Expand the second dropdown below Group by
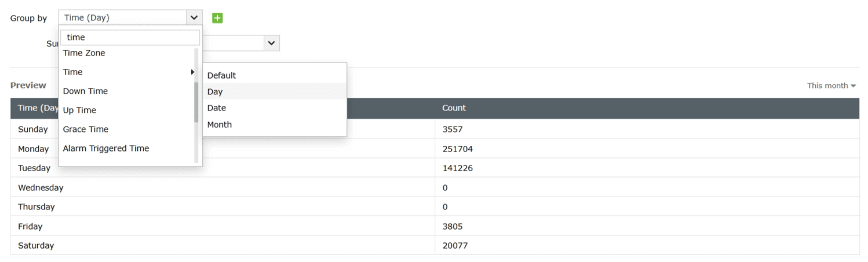Image resolution: width=868 pixels, height=262 pixels. (x=271, y=43)
